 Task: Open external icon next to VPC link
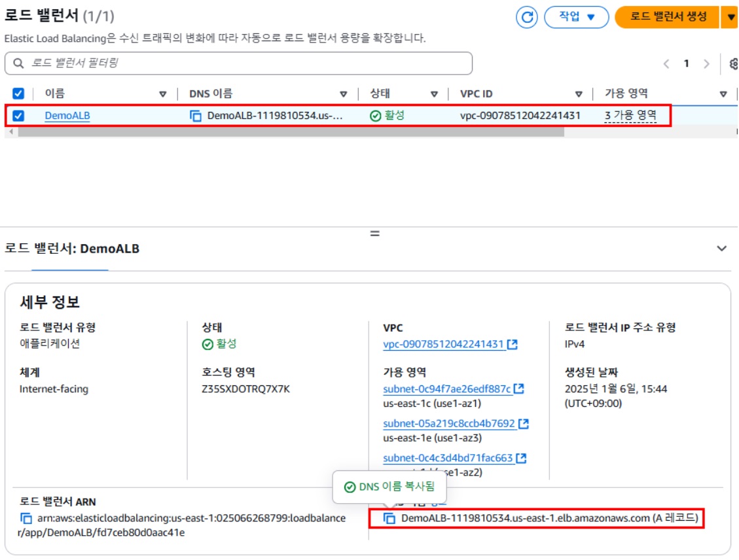tap(513, 344)
